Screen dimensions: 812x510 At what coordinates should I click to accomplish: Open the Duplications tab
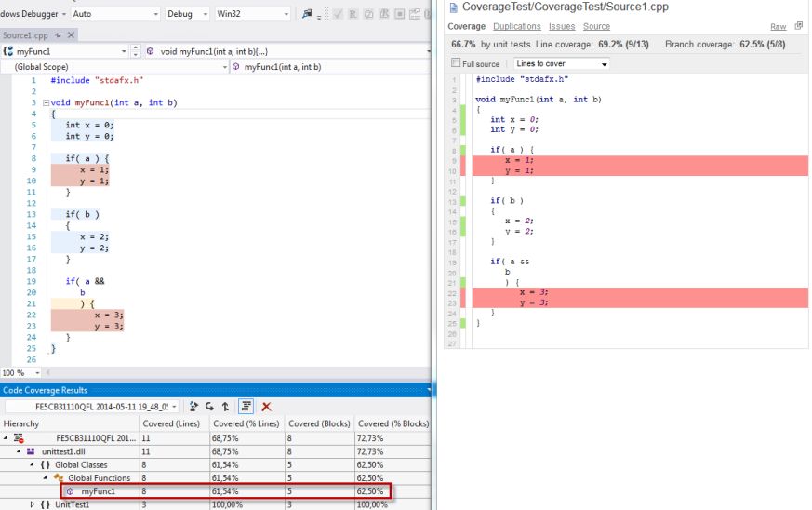[516, 26]
